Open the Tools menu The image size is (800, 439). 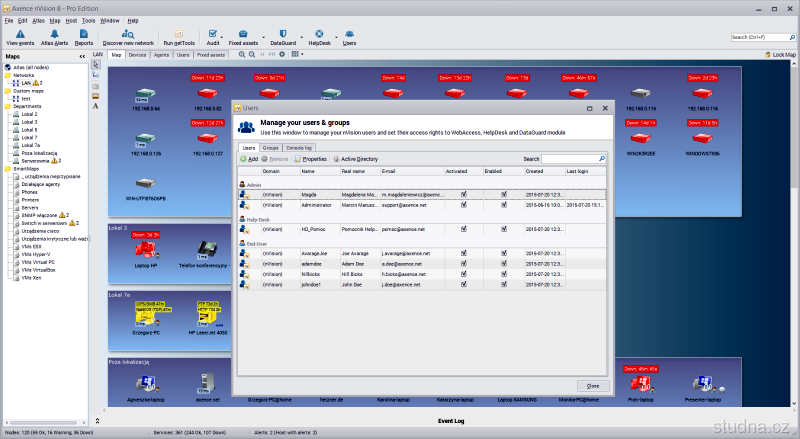88,20
